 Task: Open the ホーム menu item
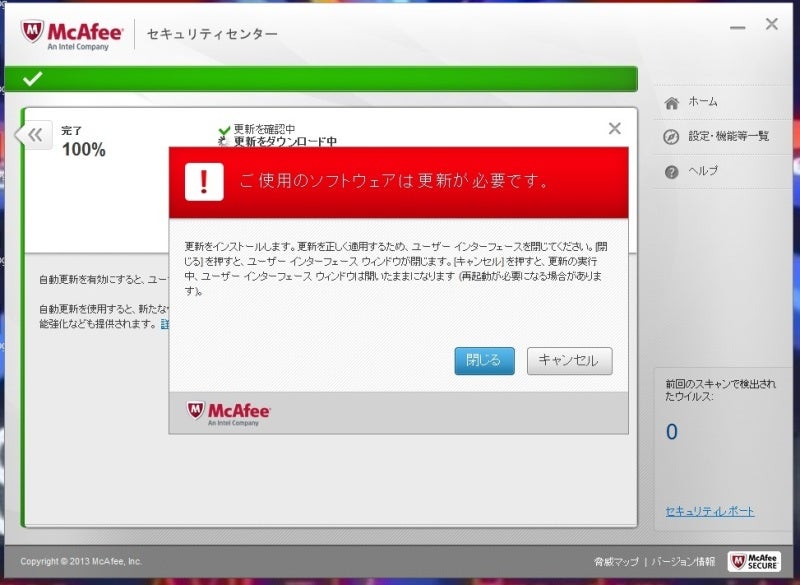pos(703,101)
